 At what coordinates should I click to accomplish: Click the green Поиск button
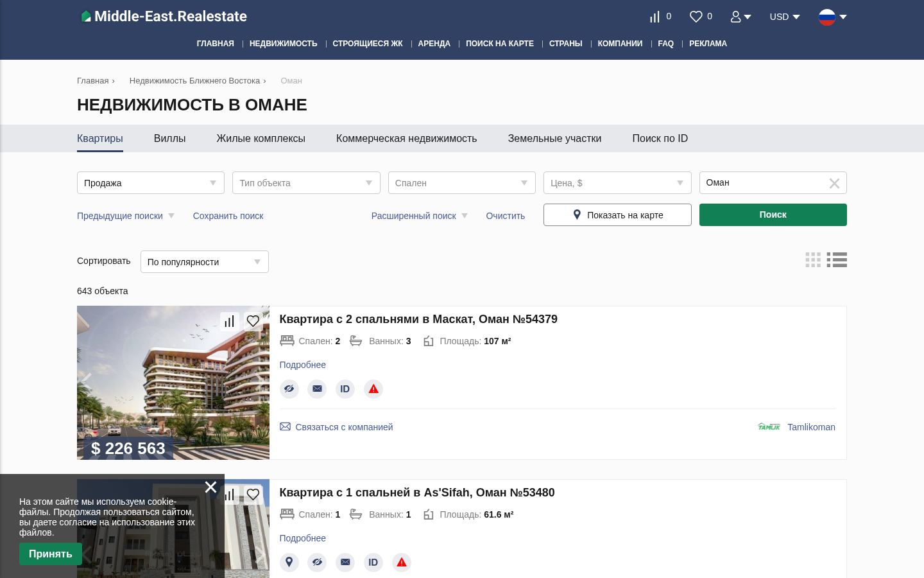pyautogui.click(x=773, y=215)
